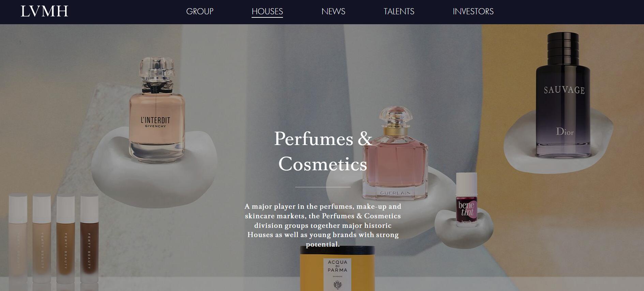Viewport: 644px width, 291px height.
Task: Open the TALENTS menu
Action: 399,11
